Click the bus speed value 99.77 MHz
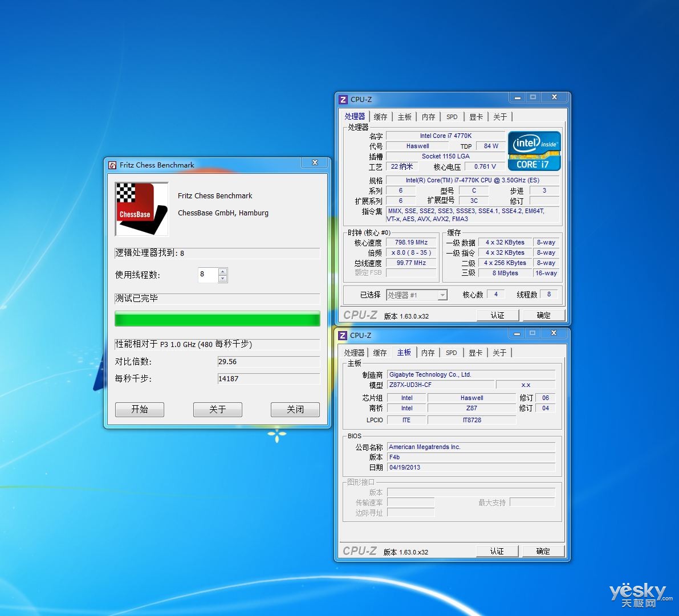The image size is (679, 616). click(411, 263)
